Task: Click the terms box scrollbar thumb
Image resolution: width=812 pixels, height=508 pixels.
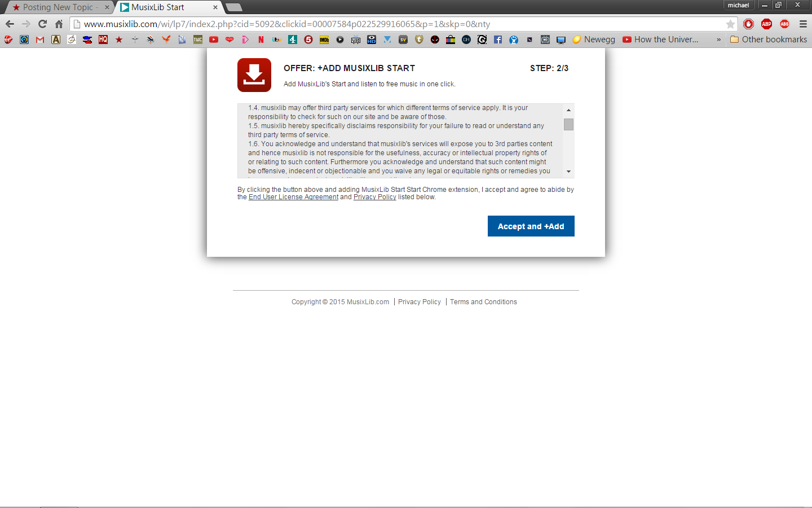Action: (x=568, y=125)
